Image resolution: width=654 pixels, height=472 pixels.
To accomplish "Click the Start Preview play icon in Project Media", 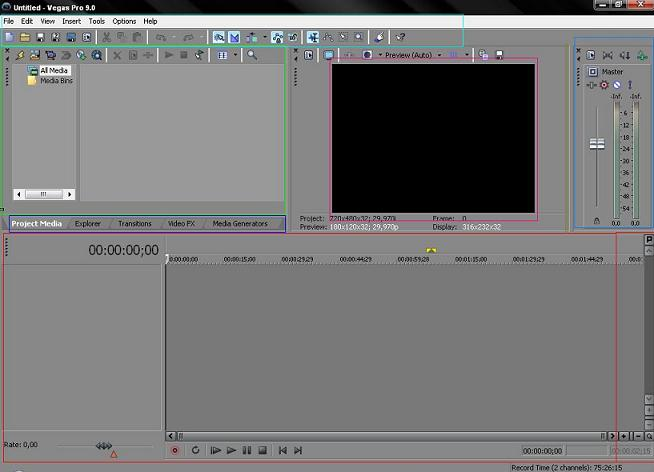I will pos(169,55).
